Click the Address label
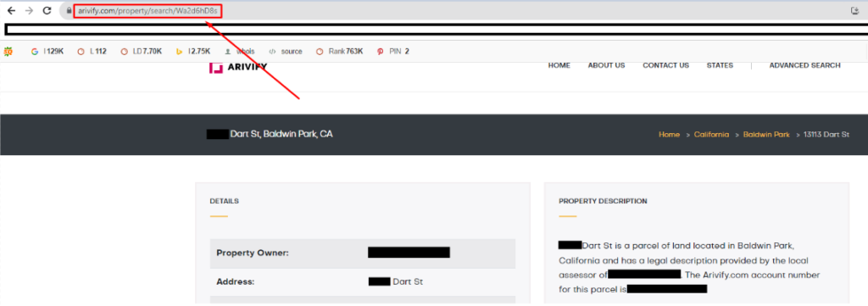This screenshot has height=306, width=868. click(236, 281)
